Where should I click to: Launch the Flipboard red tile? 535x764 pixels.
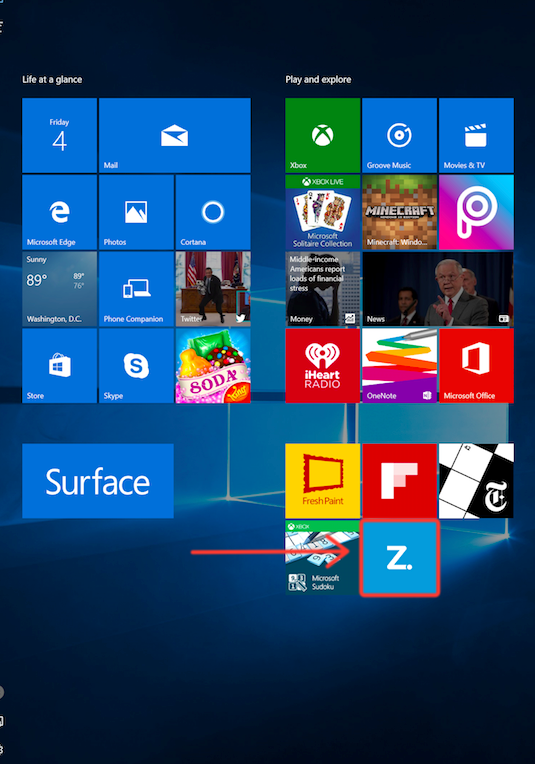point(399,480)
